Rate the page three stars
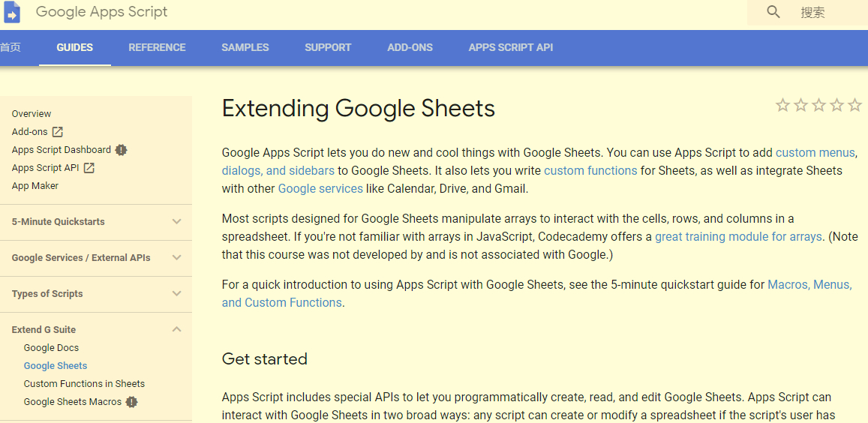 pyautogui.click(x=818, y=105)
